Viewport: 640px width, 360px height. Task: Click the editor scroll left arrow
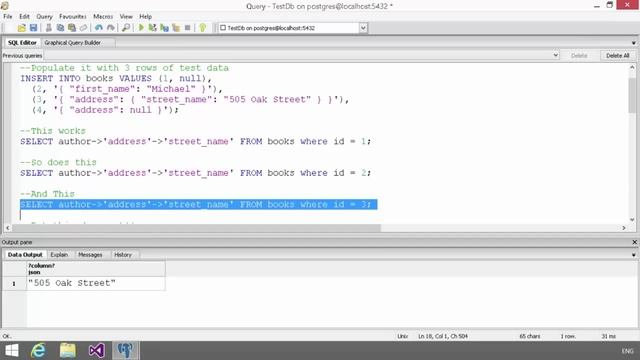click(x=8, y=228)
